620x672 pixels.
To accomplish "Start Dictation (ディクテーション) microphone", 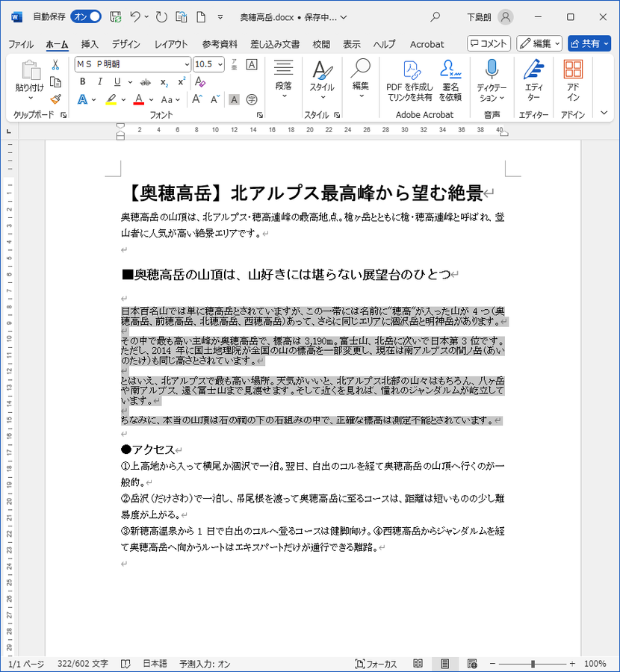I will (492, 81).
